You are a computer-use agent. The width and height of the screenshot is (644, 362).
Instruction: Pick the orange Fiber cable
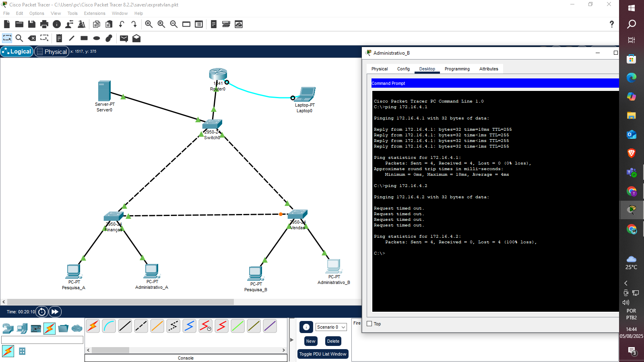tap(157, 326)
